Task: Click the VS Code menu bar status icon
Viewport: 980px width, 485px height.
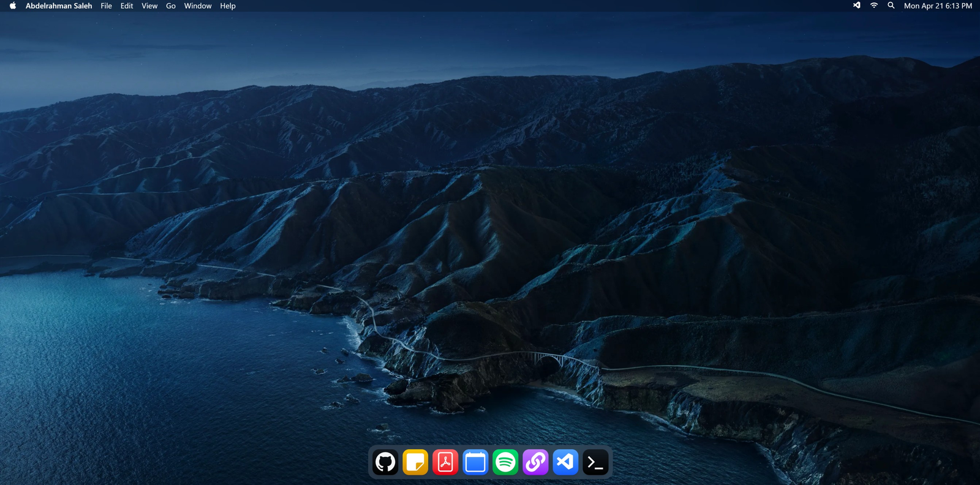Action: click(857, 6)
